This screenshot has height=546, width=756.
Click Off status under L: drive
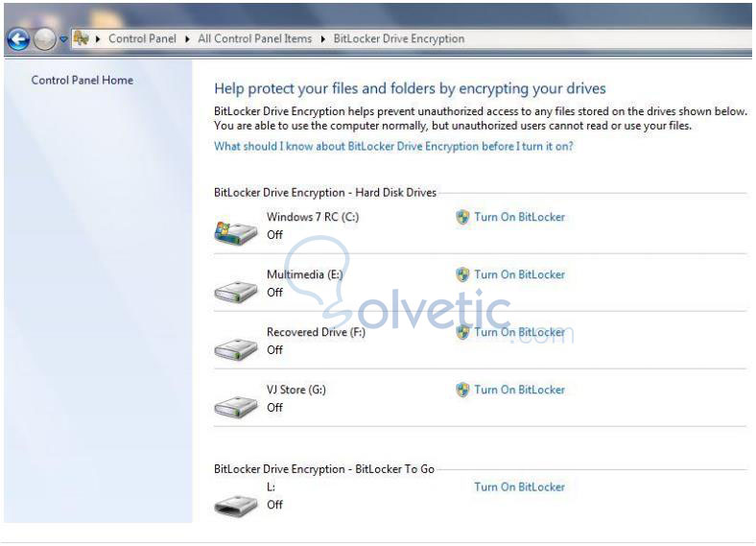coord(274,505)
